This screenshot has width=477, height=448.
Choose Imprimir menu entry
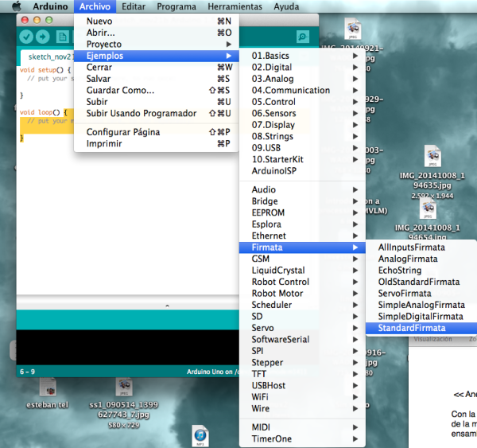pyautogui.click(x=157, y=144)
